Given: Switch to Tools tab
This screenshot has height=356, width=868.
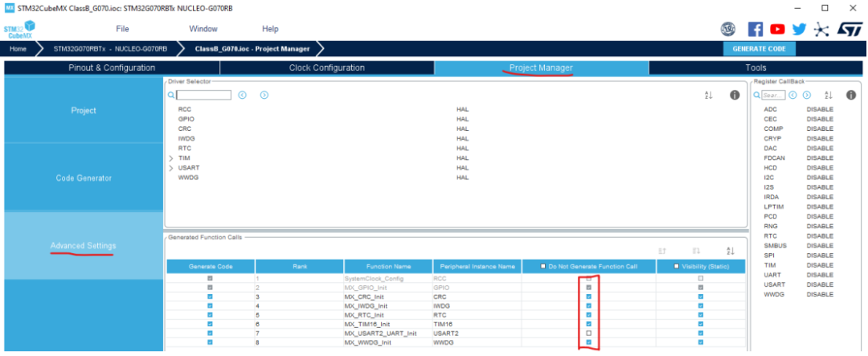Looking at the screenshot, I should [x=755, y=68].
